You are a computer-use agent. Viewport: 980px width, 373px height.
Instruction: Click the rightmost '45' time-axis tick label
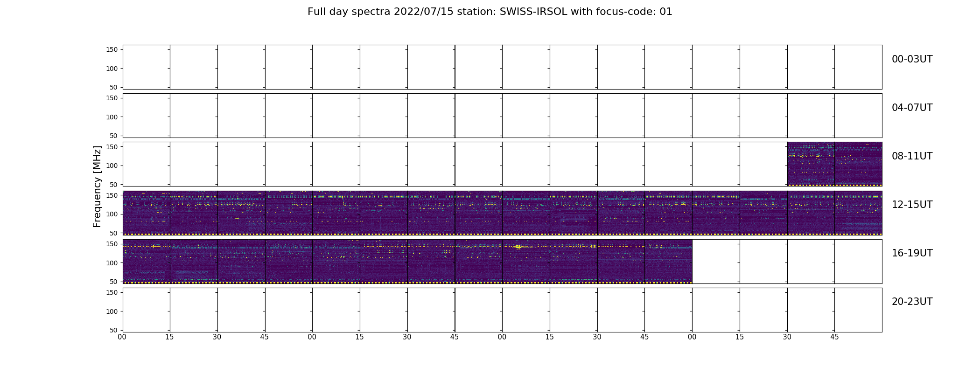point(834,337)
